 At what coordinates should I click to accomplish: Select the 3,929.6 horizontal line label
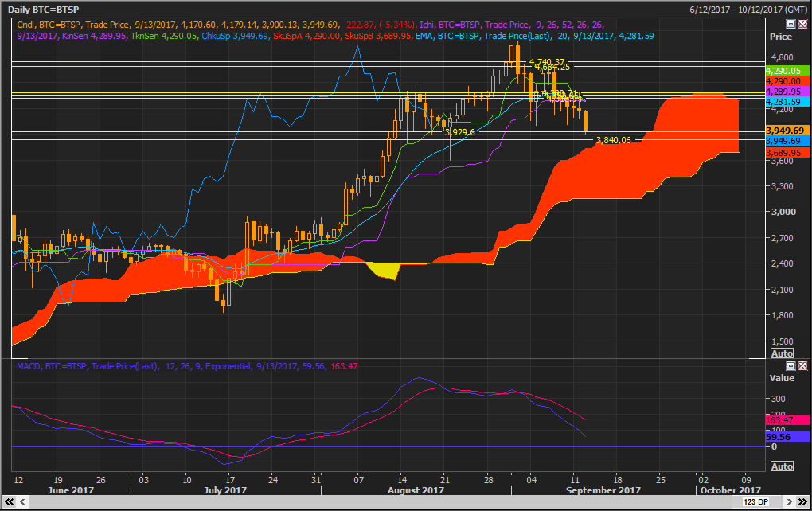pos(460,133)
